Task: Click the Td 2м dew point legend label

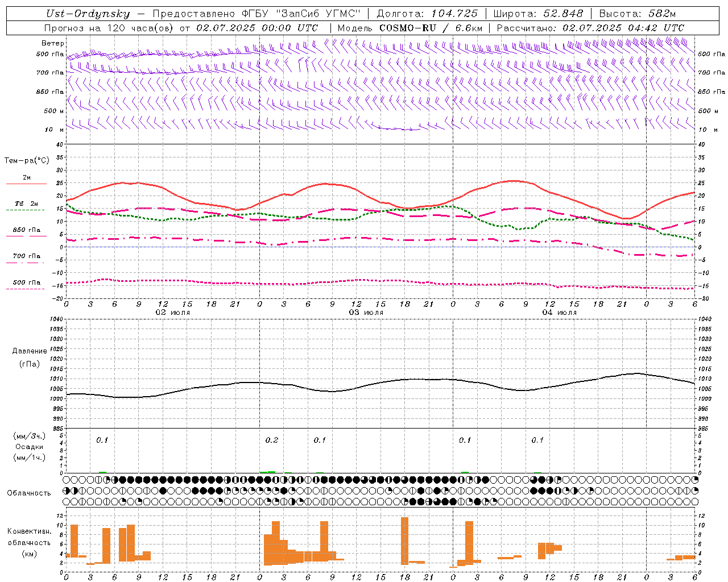Action: 27,203
